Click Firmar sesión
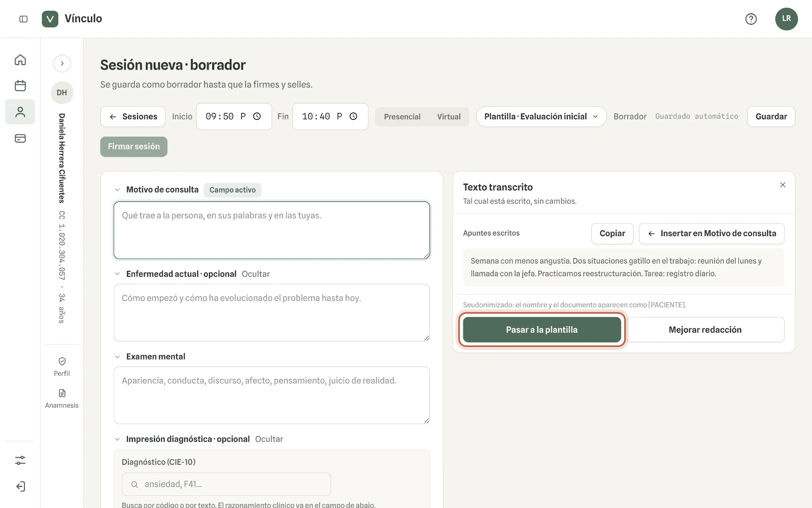 pyautogui.click(x=133, y=146)
